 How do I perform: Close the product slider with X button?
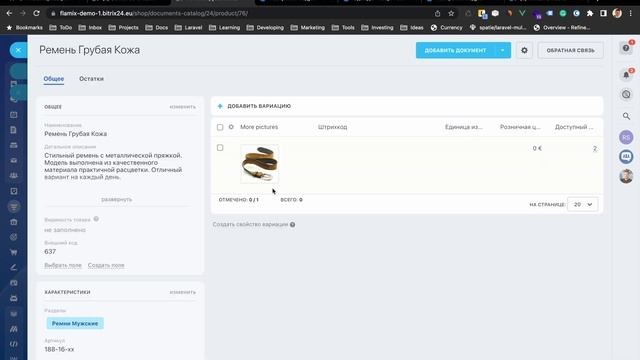[18, 50]
